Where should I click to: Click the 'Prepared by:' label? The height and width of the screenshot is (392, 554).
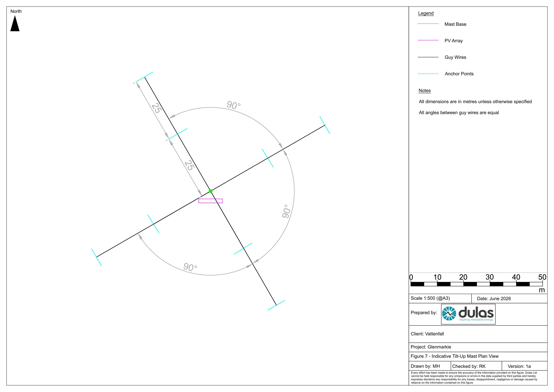[x=424, y=313]
